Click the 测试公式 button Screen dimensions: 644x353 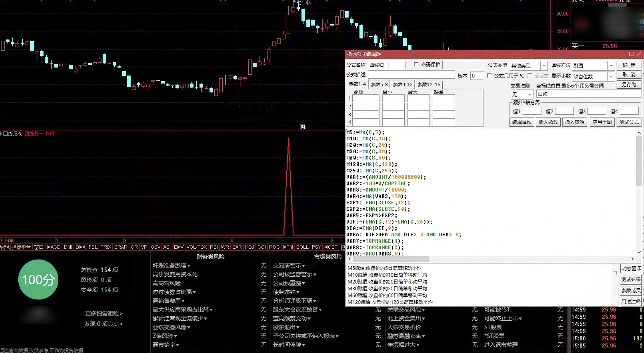coord(629,122)
